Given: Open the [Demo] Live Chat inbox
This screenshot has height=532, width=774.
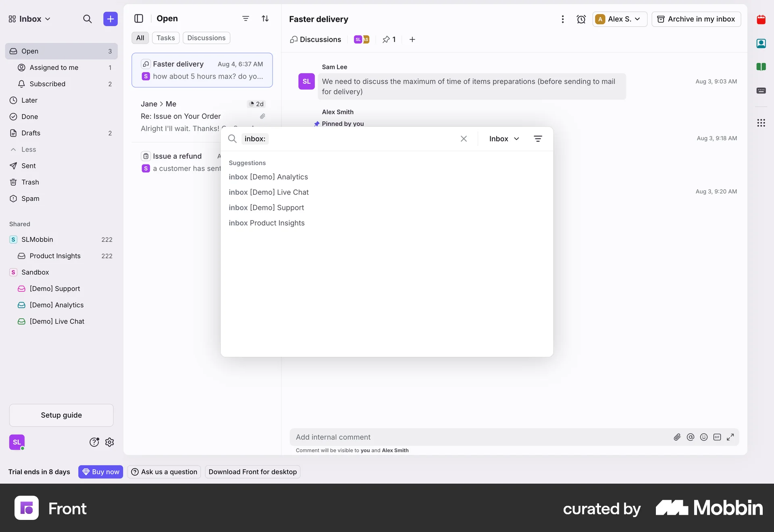Looking at the screenshot, I should coord(56,321).
